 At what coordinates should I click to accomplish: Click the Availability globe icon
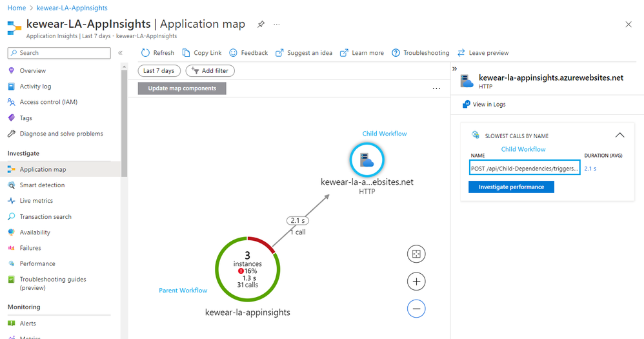click(x=12, y=232)
